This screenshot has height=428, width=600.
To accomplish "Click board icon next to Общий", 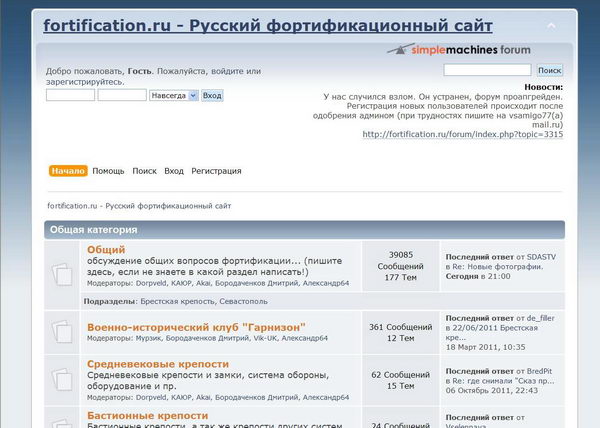I will click(62, 274).
